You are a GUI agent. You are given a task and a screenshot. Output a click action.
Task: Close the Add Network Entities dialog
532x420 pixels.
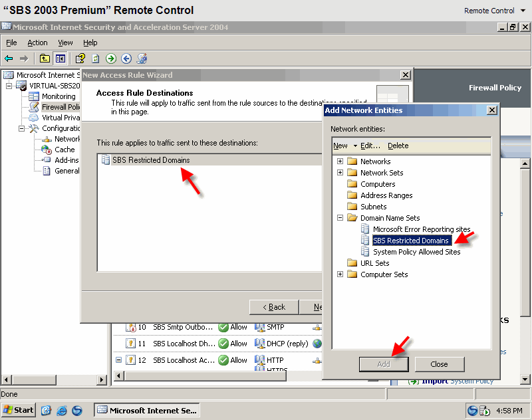[492, 110]
